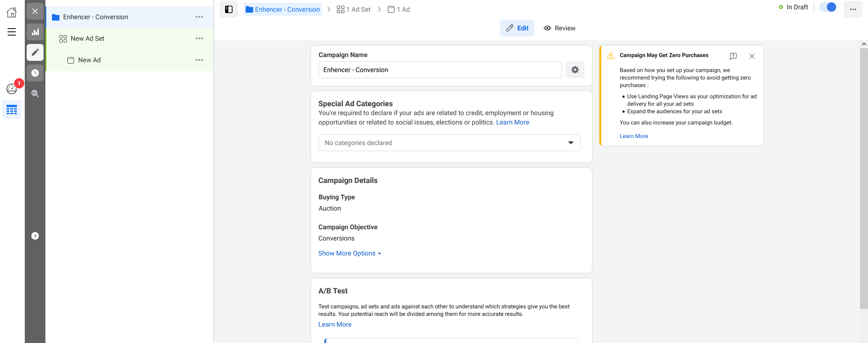Expand Show More Options

pos(350,253)
